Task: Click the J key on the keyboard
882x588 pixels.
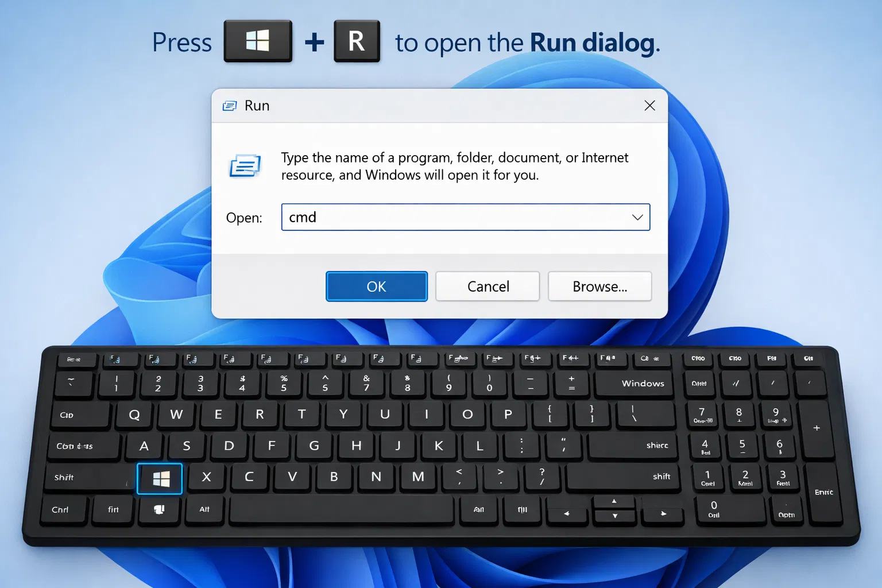Action: (398, 446)
